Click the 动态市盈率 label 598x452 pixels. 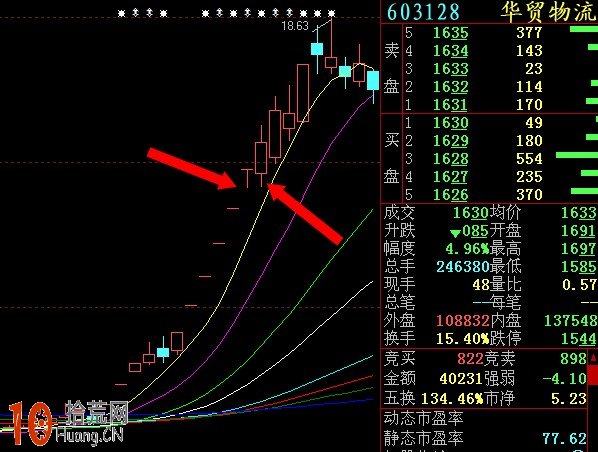click(x=423, y=418)
